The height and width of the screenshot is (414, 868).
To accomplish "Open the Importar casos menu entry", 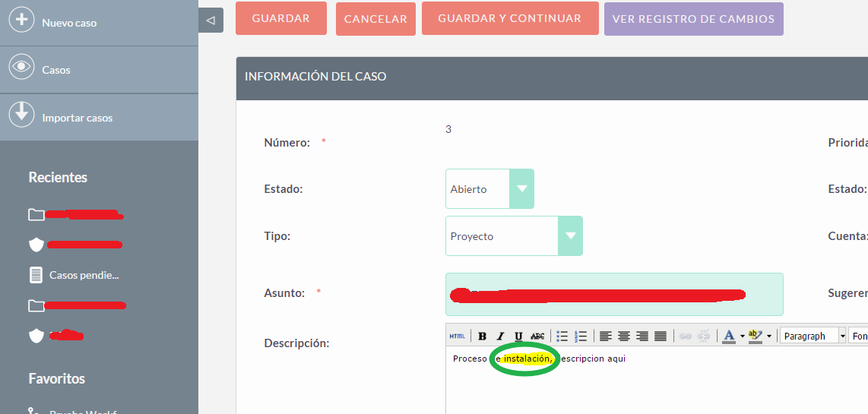I will click(x=99, y=117).
